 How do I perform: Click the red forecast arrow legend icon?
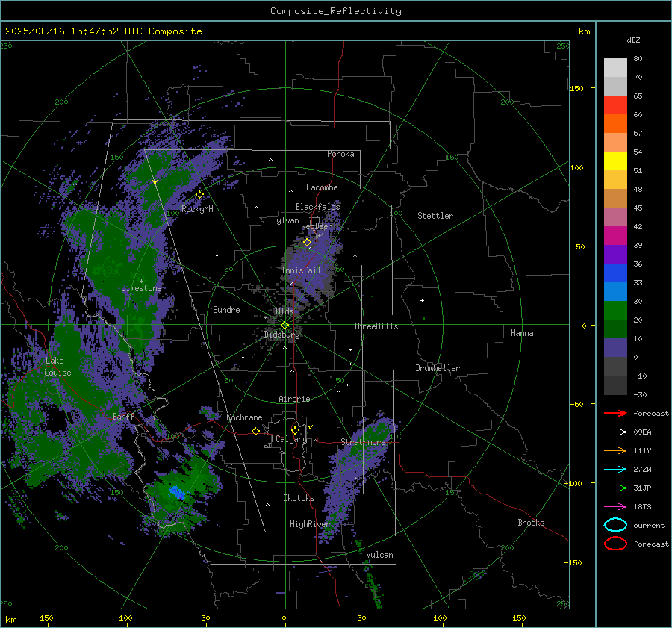point(615,413)
